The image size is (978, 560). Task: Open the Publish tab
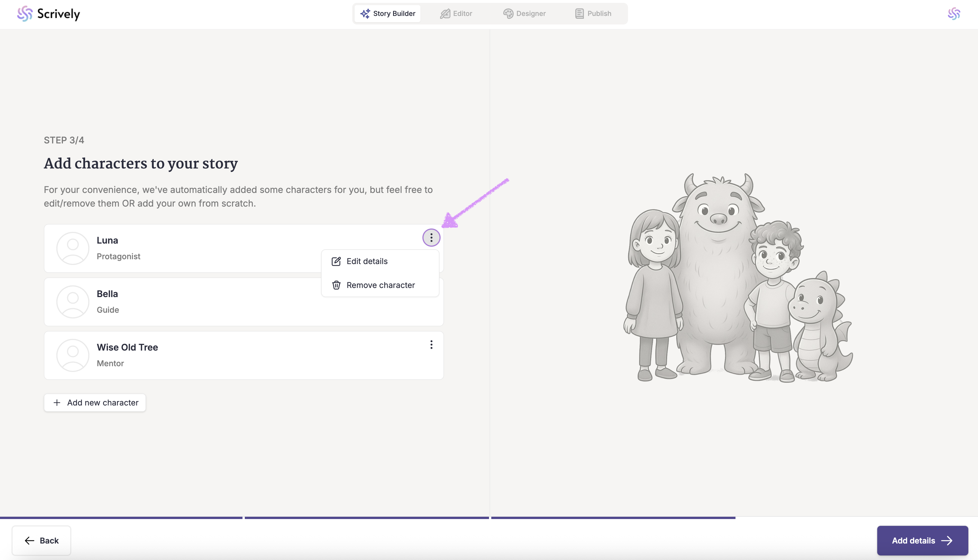[x=593, y=14]
